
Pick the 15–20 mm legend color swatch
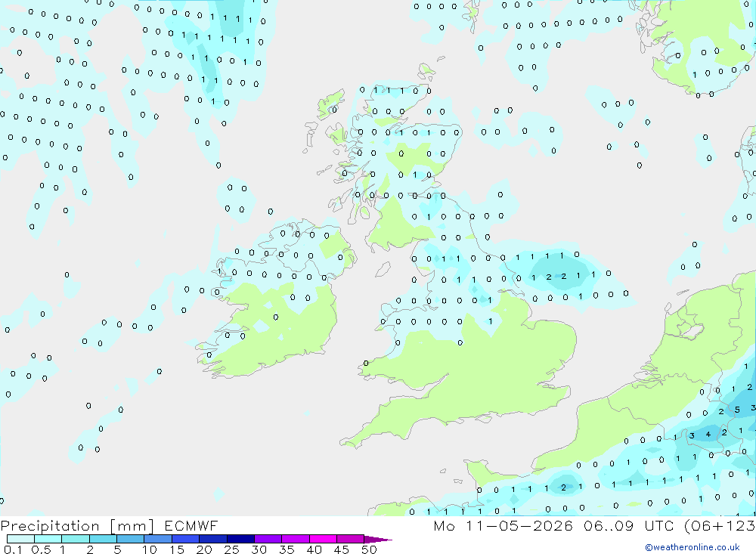(x=186, y=539)
